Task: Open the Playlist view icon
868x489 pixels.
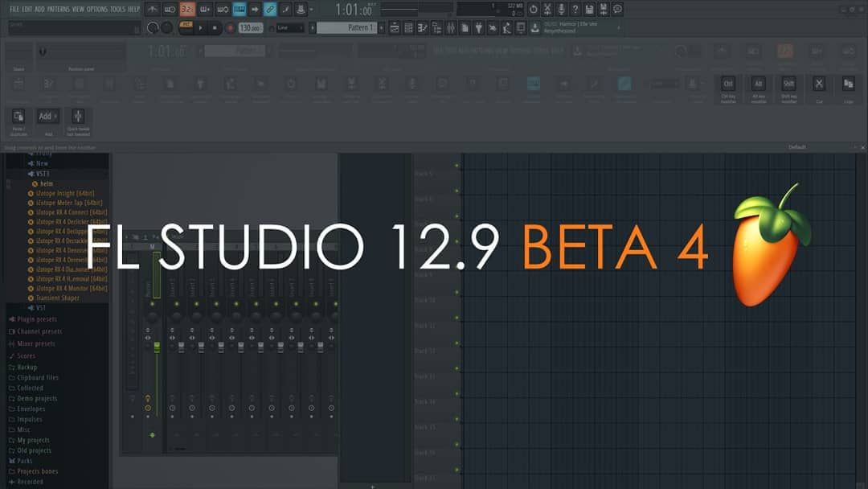Action: 394,27
